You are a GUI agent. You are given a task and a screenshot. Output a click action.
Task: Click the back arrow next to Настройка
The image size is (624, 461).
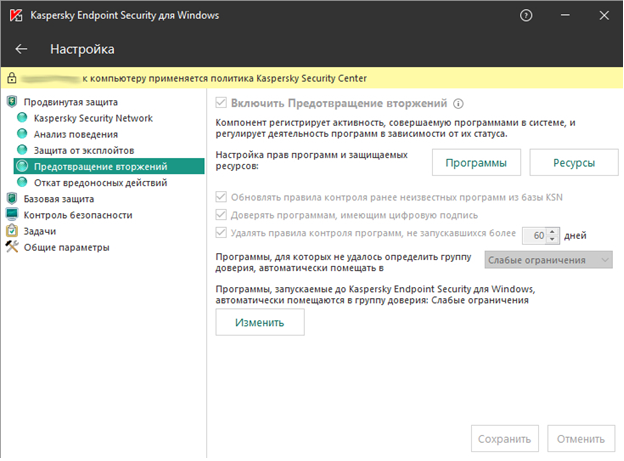22,49
